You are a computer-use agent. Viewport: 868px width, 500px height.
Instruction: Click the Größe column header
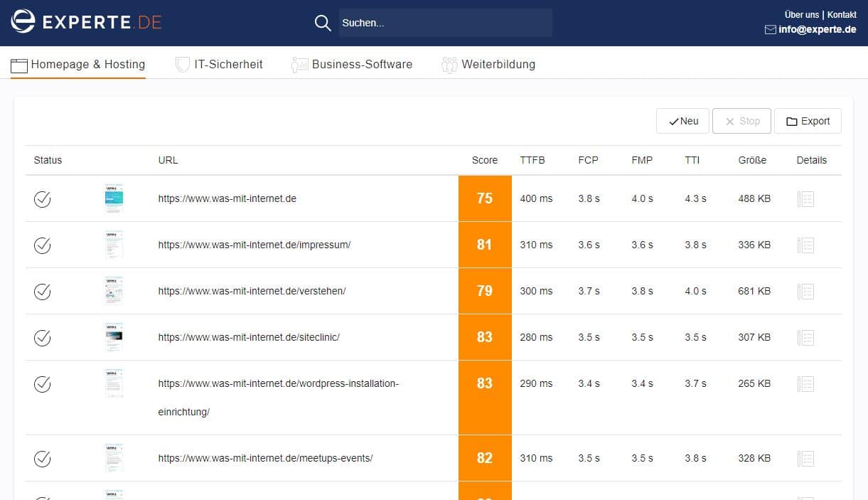coord(752,160)
